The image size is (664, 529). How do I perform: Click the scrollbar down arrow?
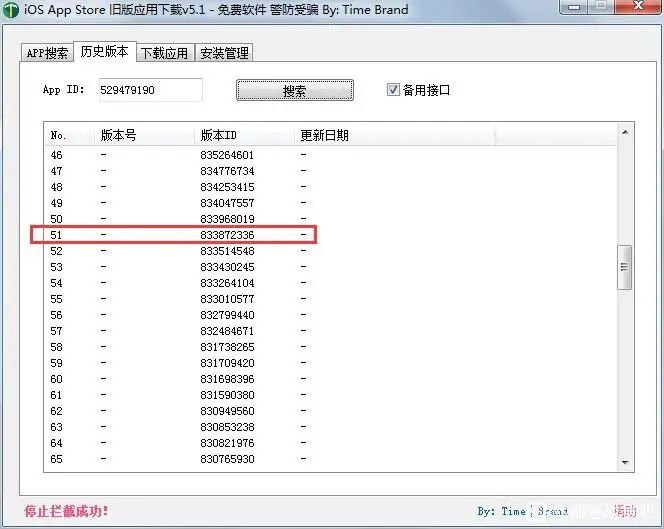pos(625,463)
